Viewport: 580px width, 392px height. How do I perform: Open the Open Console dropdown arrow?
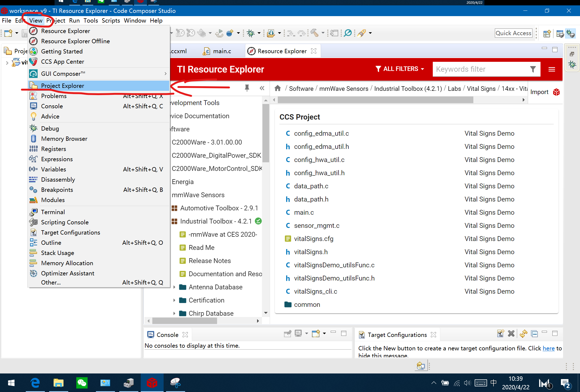click(324, 333)
